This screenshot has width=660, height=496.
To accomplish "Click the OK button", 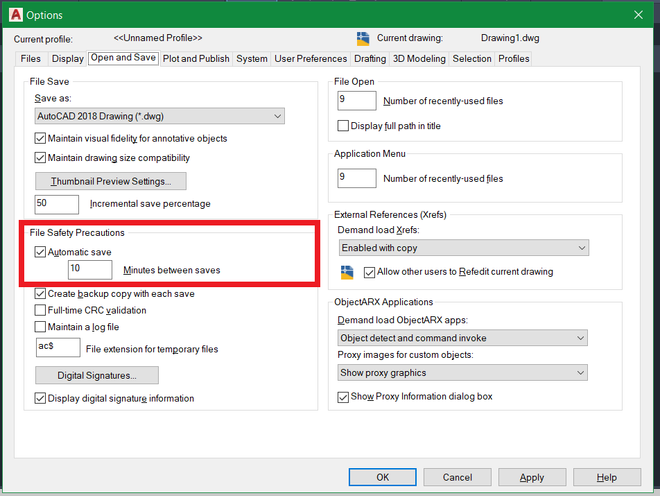I will tap(383, 477).
